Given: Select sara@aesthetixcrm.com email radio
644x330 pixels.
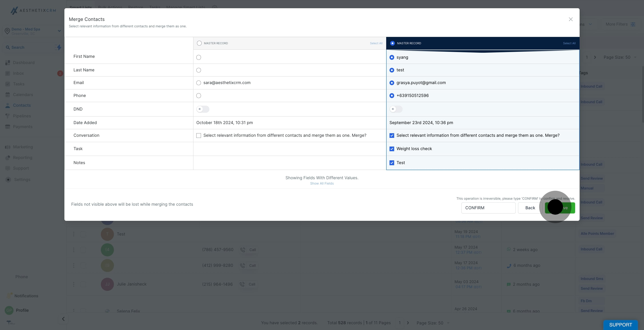Looking at the screenshot, I should pyautogui.click(x=199, y=83).
